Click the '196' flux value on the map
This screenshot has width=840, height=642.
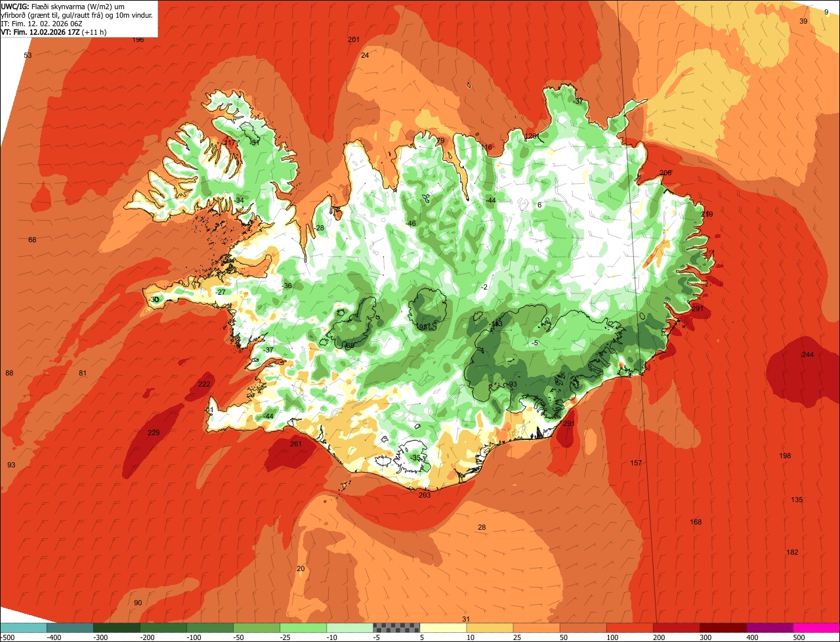pos(138,40)
